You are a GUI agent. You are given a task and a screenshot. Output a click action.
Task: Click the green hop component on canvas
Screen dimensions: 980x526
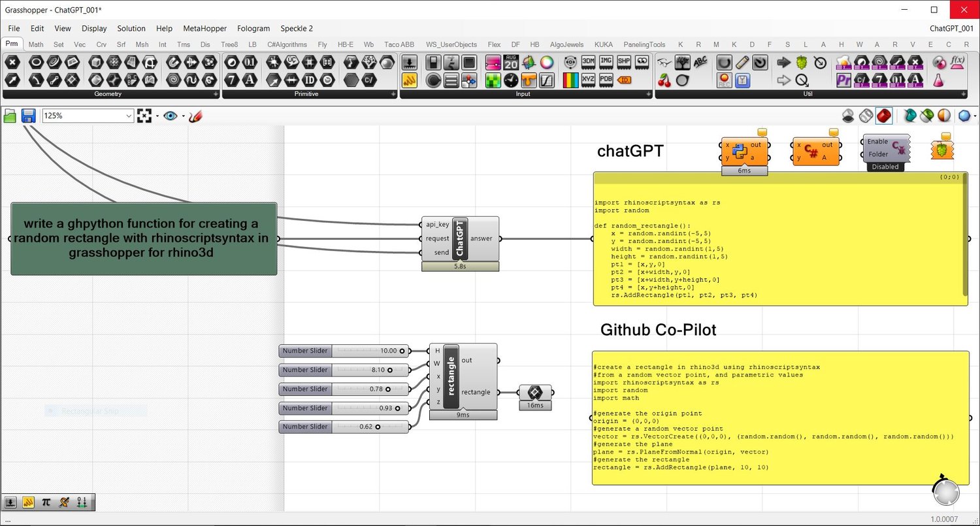tap(941, 150)
